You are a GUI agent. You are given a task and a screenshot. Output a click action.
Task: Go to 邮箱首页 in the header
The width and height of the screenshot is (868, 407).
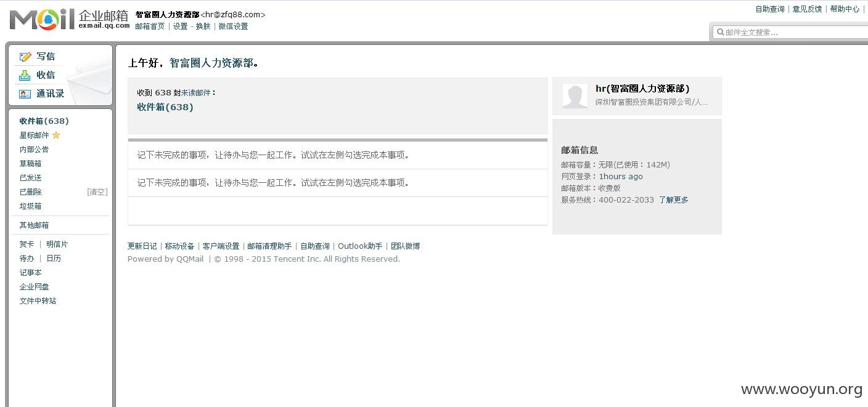[x=150, y=26]
